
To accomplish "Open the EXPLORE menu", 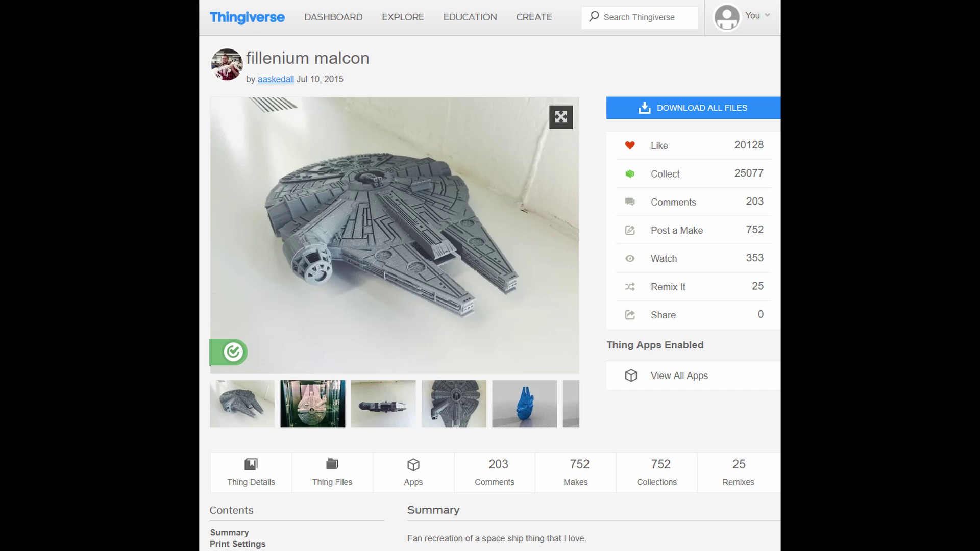I will point(403,17).
